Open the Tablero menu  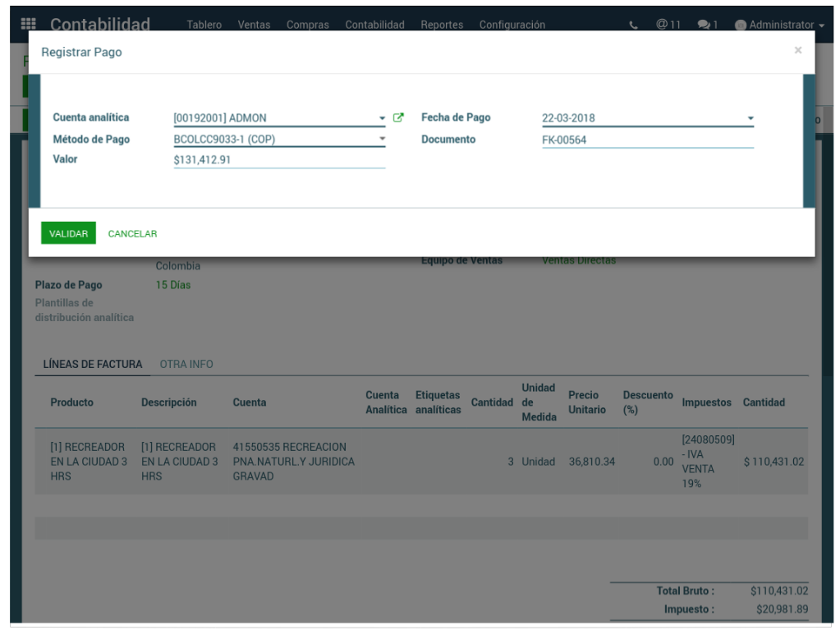[x=204, y=25]
